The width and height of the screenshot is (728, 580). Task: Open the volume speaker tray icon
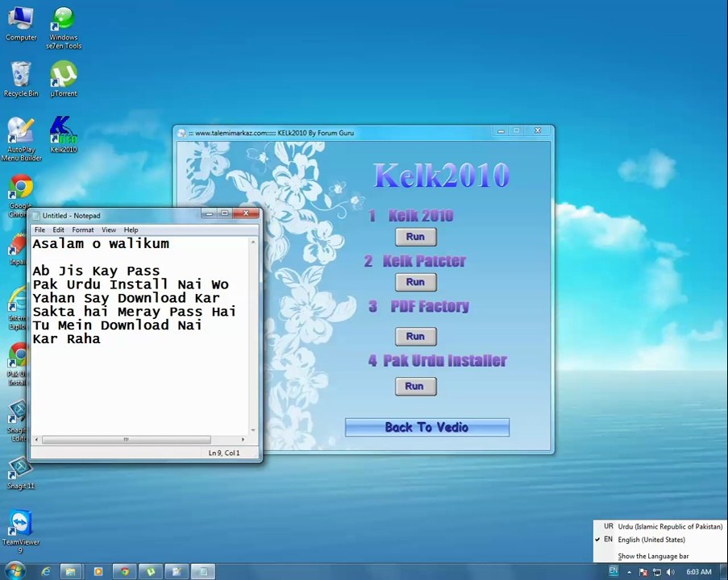point(670,572)
